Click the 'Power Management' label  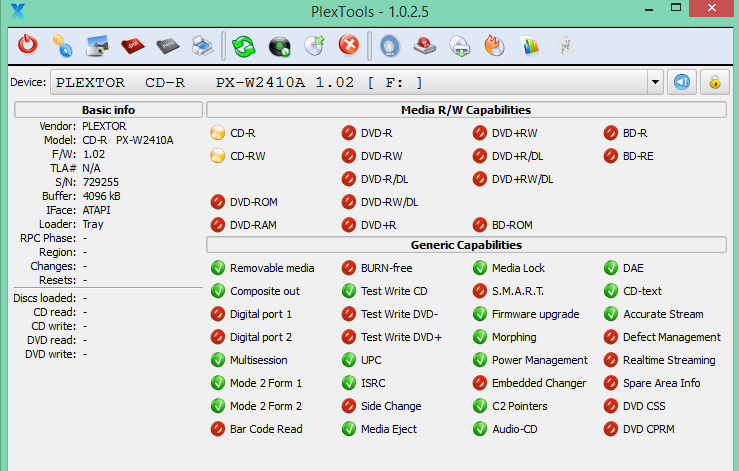click(x=540, y=360)
